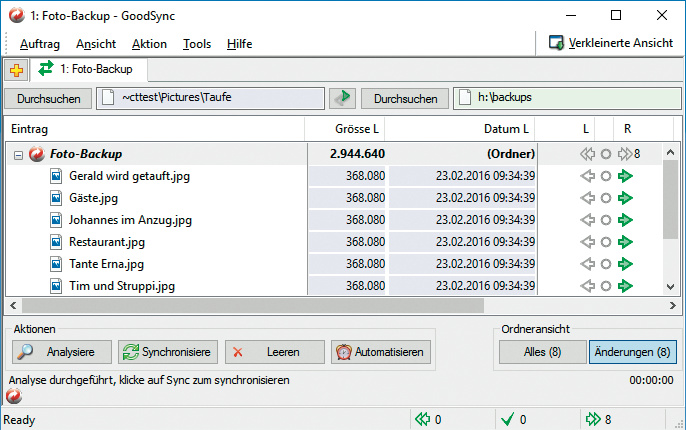Set whole Foto-Backup folder to copy left
Screen dimensions: 686x430
tap(588, 154)
